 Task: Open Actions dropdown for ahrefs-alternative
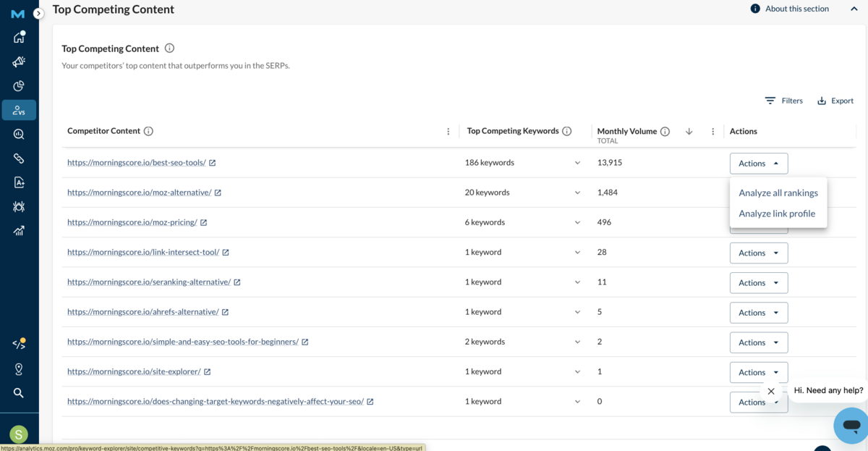click(x=759, y=313)
